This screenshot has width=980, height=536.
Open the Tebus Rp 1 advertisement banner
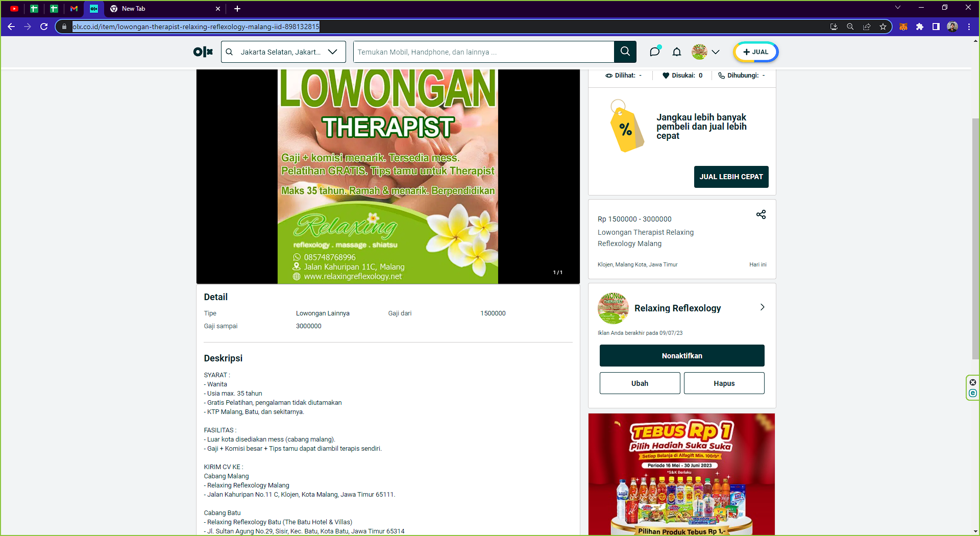(682, 474)
